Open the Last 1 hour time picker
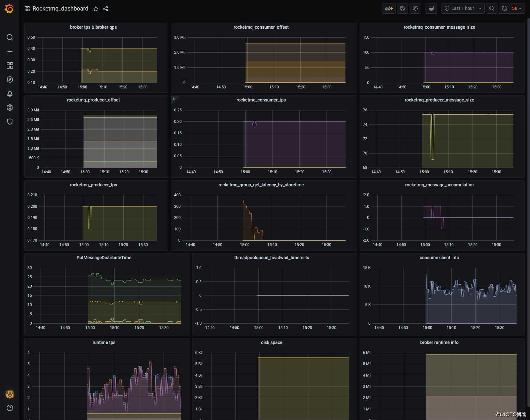530x420 pixels. [x=463, y=9]
